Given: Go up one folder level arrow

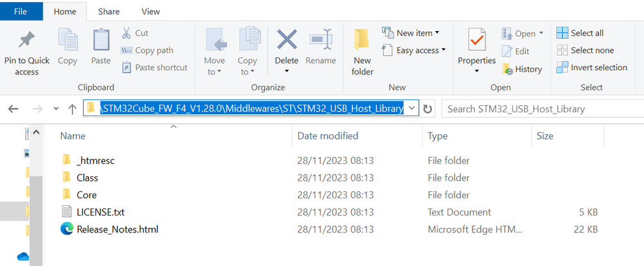Looking at the screenshot, I should (x=73, y=108).
